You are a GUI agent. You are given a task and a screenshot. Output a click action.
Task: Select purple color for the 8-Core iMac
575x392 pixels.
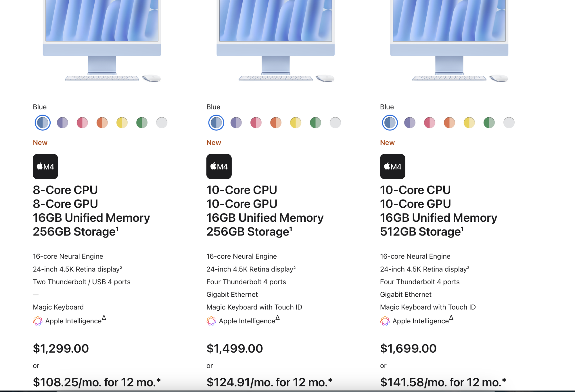pos(62,123)
